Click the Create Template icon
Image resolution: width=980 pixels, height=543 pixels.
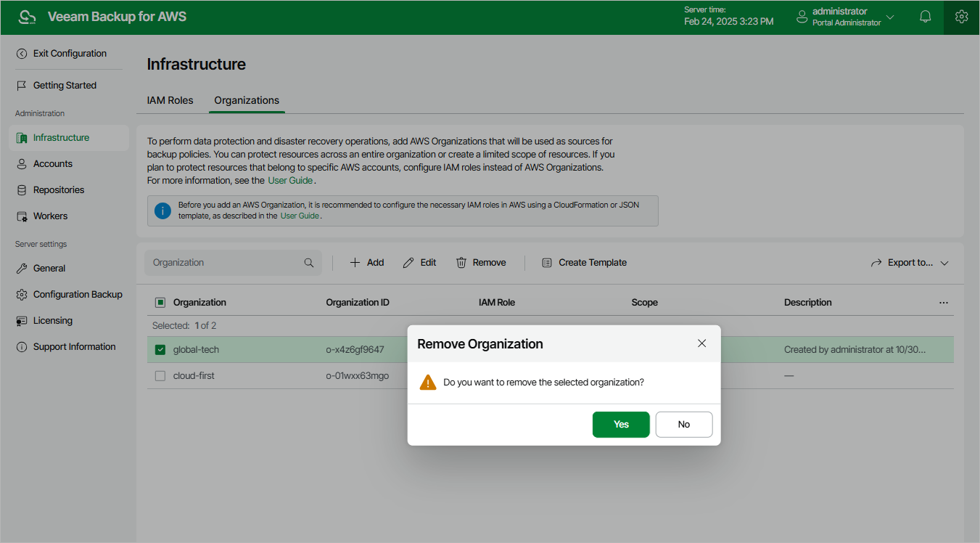point(547,263)
